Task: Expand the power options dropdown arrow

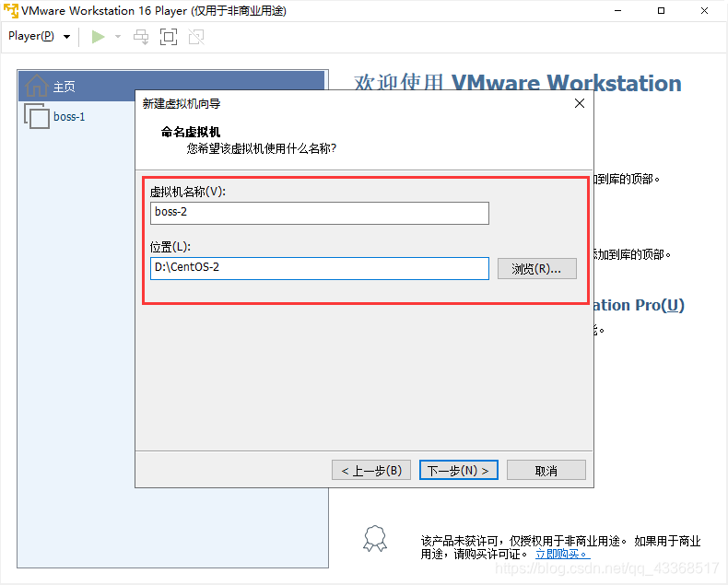Action: [x=118, y=37]
